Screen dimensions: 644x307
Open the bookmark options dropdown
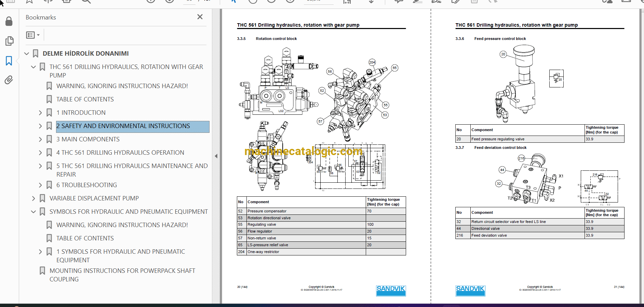click(33, 35)
